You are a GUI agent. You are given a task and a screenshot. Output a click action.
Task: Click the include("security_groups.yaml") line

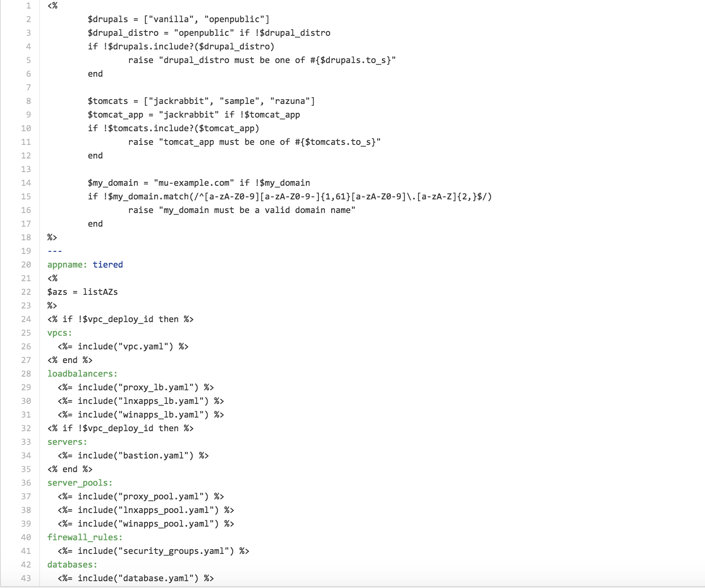153,551
